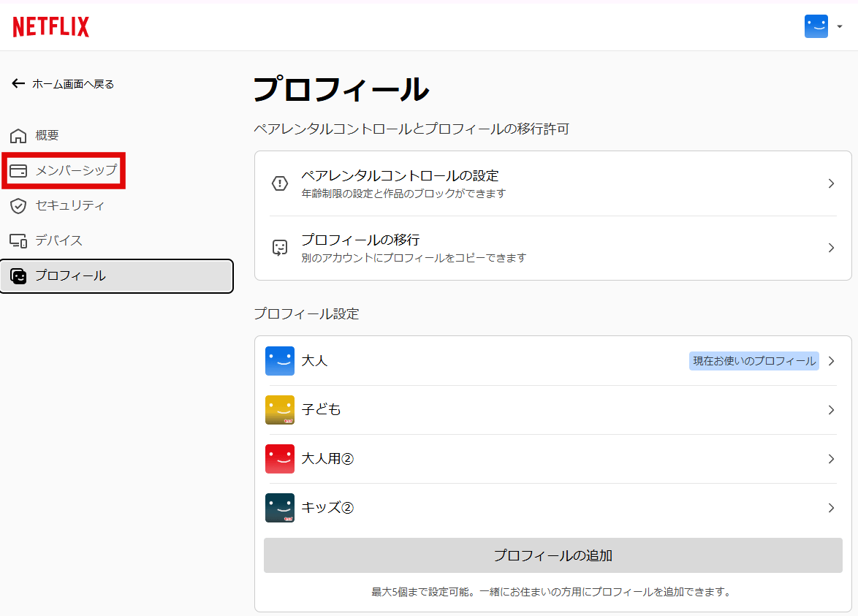The image size is (858, 616).
Task: Click the red 大人用② profile avatar
Action: pyautogui.click(x=280, y=459)
